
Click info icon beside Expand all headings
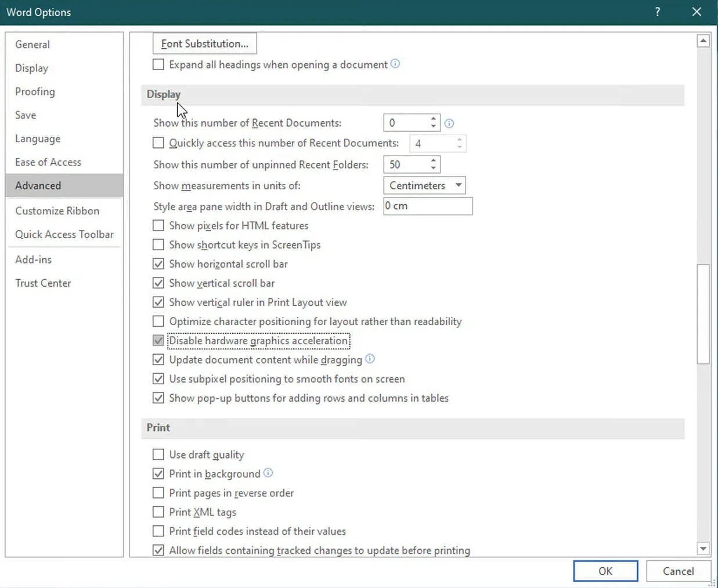(x=395, y=64)
